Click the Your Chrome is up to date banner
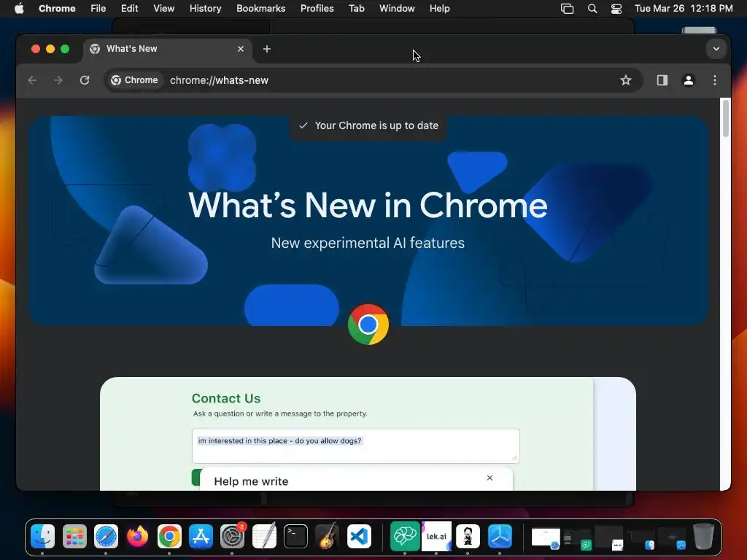This screenshot has height=560, width=747. 368,125
